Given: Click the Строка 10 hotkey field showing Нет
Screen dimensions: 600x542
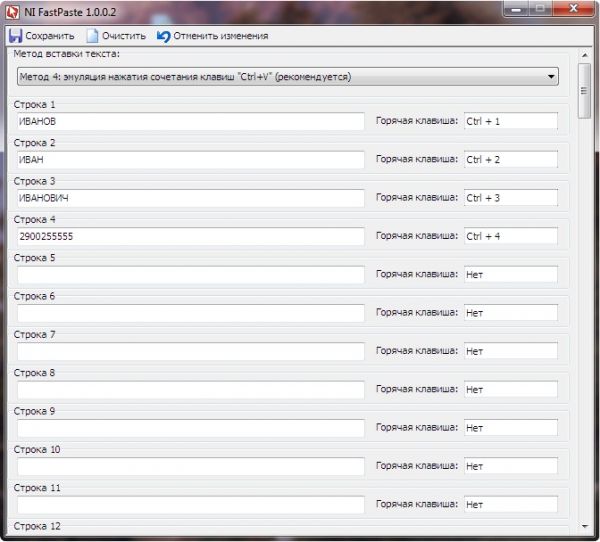Looking at the screenshot, I should click(x=511, y=466).
